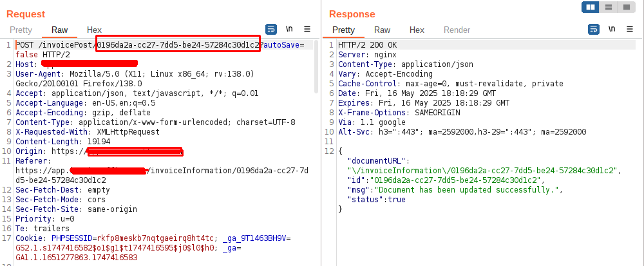Screen dimensions: 644x266
Task: Click the "id" JSON field line
Action: (446, 180)
